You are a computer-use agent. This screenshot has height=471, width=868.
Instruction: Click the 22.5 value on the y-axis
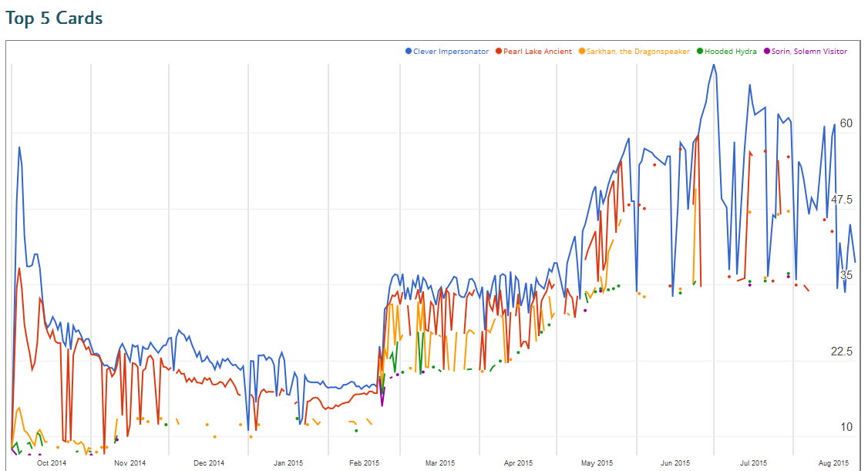841,352
